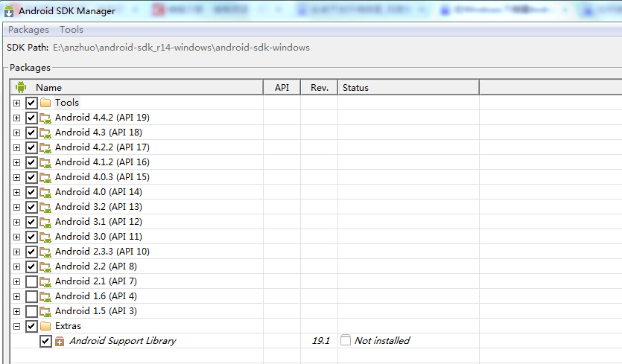Viewport: 622px width, 364px height.
Task: Select the Android 1.6 (API 4) row label
Action: pos(96,296)
